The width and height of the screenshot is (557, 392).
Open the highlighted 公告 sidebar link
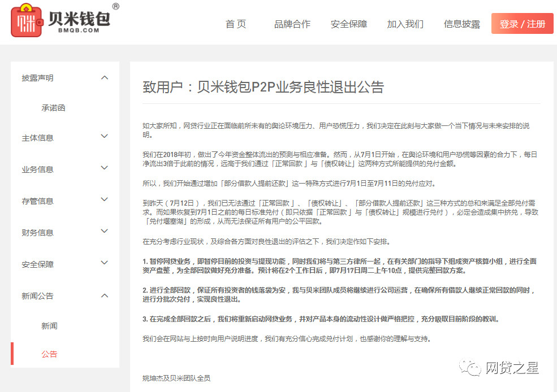tap(49, 354)
